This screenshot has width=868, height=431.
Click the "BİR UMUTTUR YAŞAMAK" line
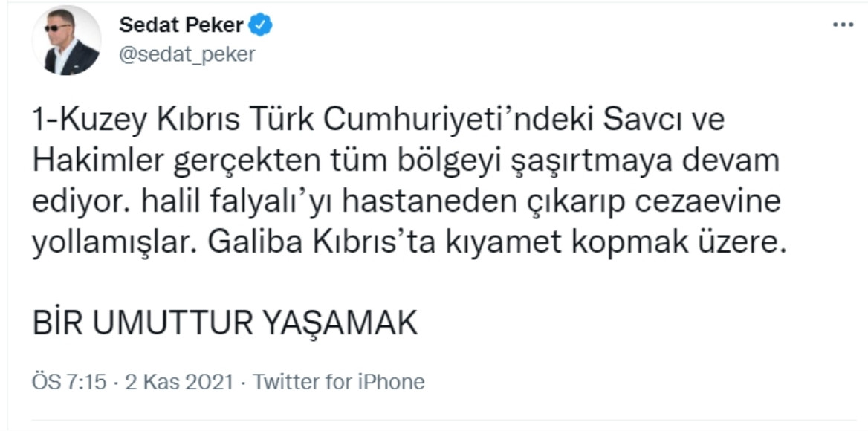[x=226, y=325]
